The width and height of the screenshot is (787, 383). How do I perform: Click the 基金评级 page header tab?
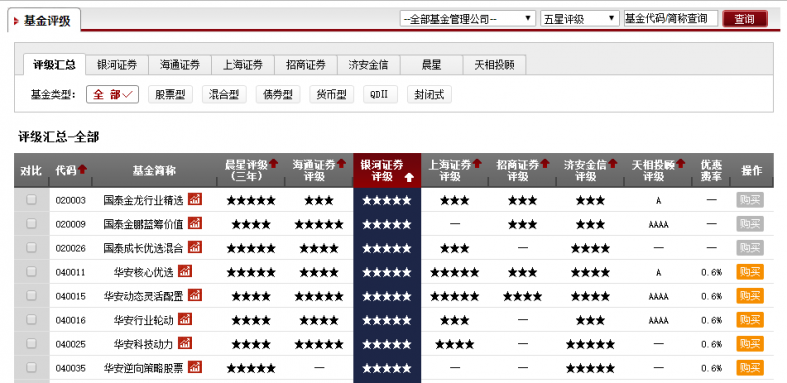point(44,21)
